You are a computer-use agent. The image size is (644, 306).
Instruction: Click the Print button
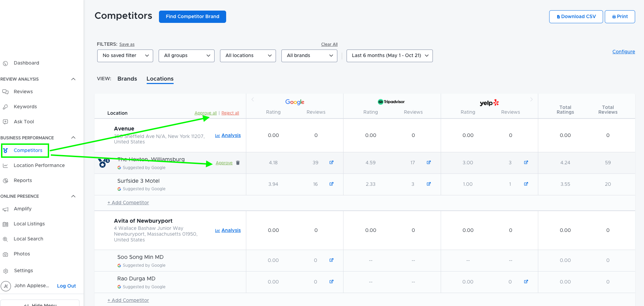point(620,17)
